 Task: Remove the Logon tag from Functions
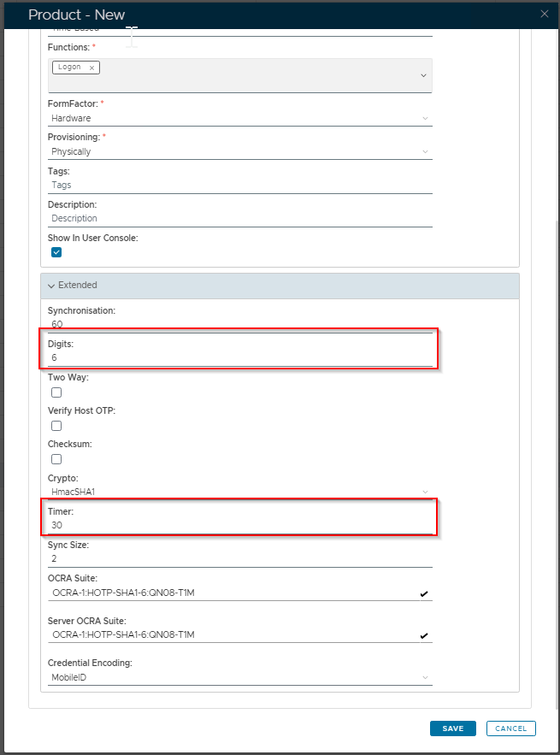[91, 68]
